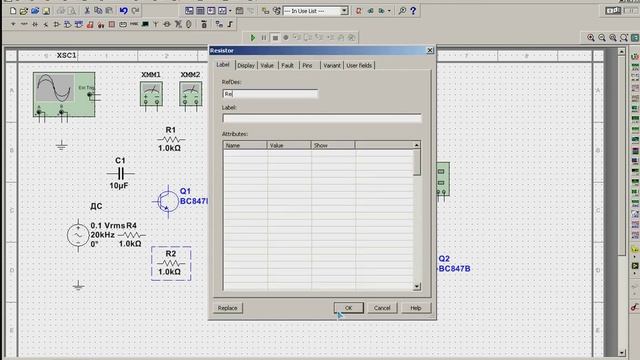Viewport: 640px width, 360px height.
Task: Select the 0.1 Vrms AC voltage source
Action: pyautogui.click(x=78, y=236)
